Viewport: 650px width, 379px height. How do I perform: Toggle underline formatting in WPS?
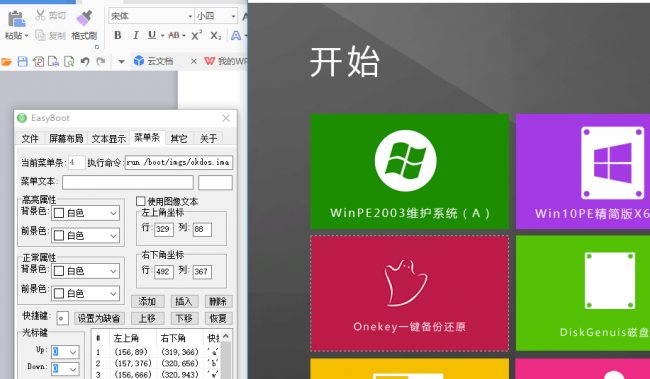point(152,35)
